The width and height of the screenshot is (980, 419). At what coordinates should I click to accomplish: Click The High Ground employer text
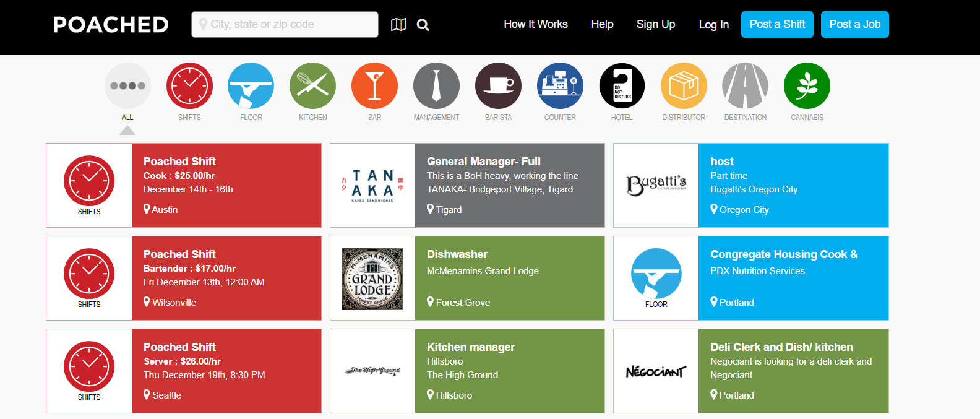coord(462,375)
